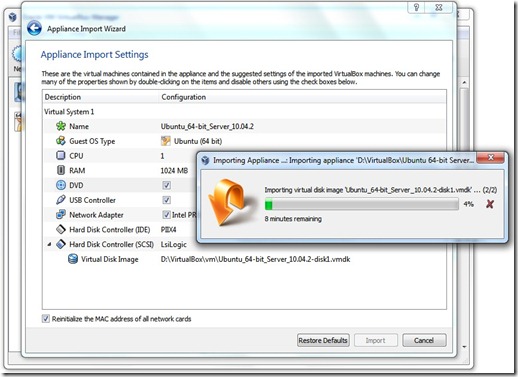Click the VirtualBox Manager window icon behind the wizard
Image resolution: width=518 pixels, height=377 pixels.
(13, 17)
